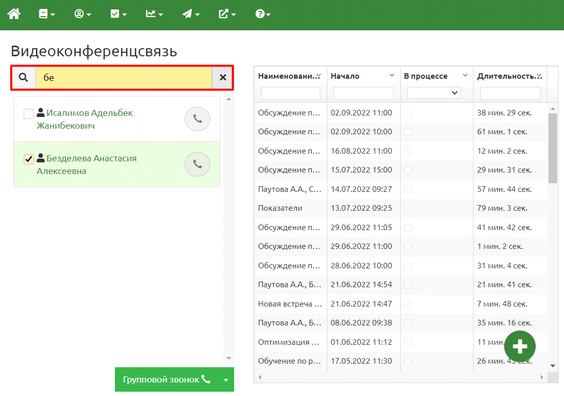
Task: Open the В процессе filter dropdown
Action: point(433,93)
